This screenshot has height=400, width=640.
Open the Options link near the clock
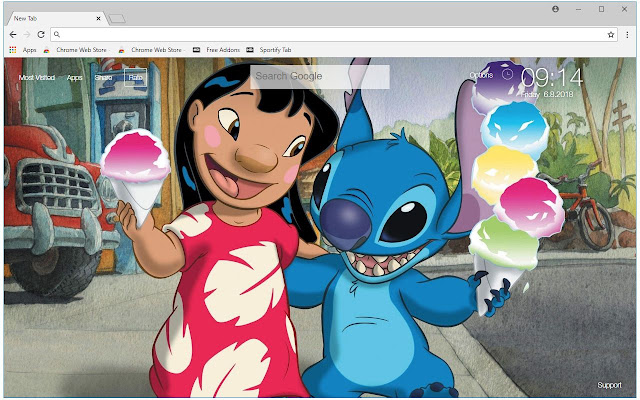[x=481, y=75]
